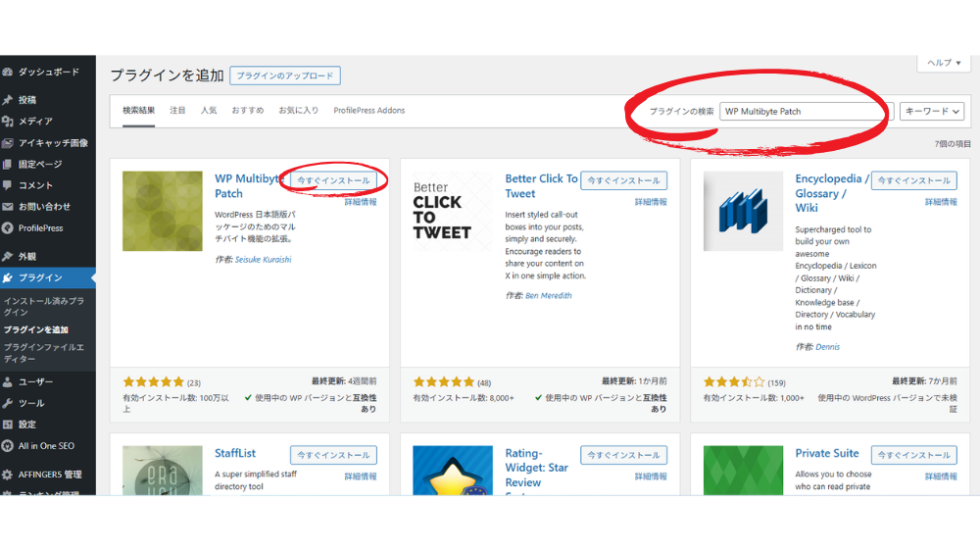This screenshot has width=980, height=551.
Task: Click the 固定ページ pages icon
Action: [x=8, y=165]
